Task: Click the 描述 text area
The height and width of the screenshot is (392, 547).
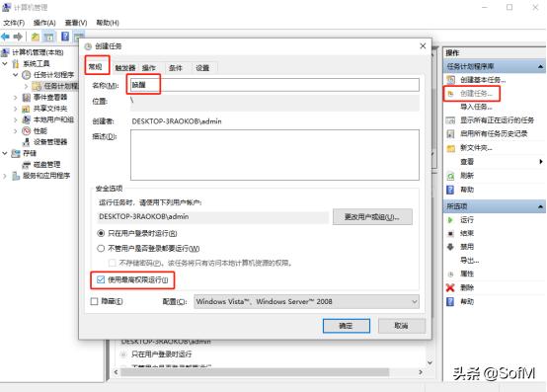Action: [274, 155]
